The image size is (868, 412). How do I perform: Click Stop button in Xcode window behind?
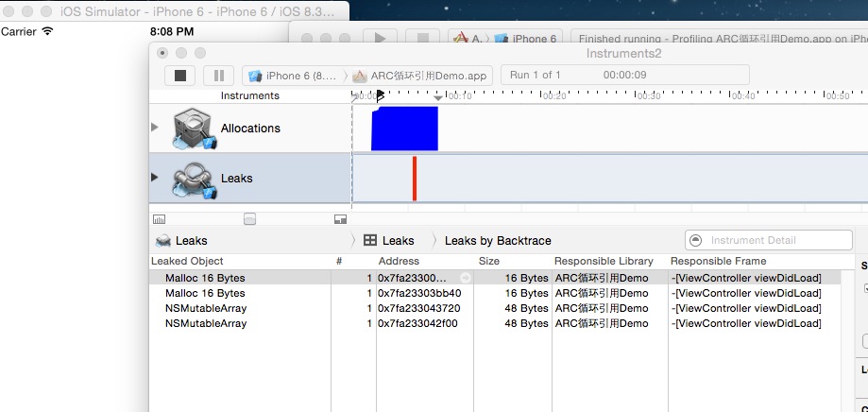point(423,38)
